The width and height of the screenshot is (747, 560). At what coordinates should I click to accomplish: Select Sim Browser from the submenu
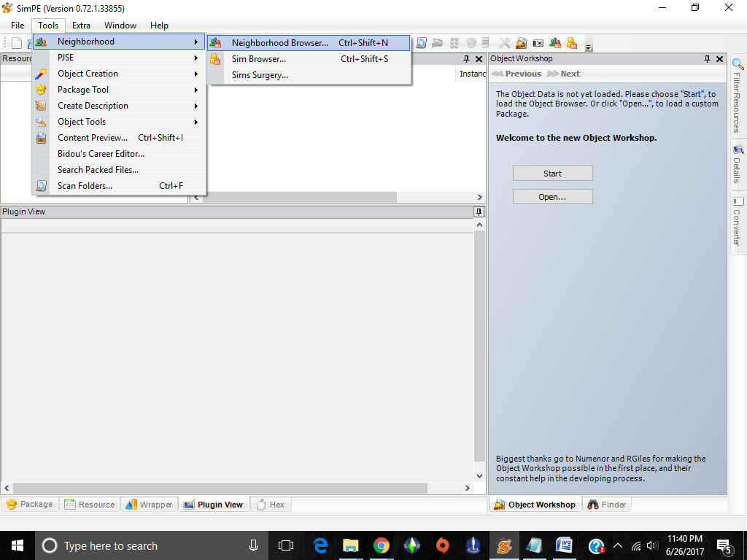[x=258, y=59]
